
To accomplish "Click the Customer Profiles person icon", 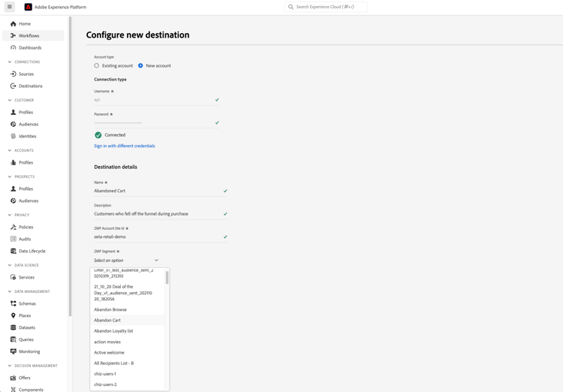I will tap(14, 112).
